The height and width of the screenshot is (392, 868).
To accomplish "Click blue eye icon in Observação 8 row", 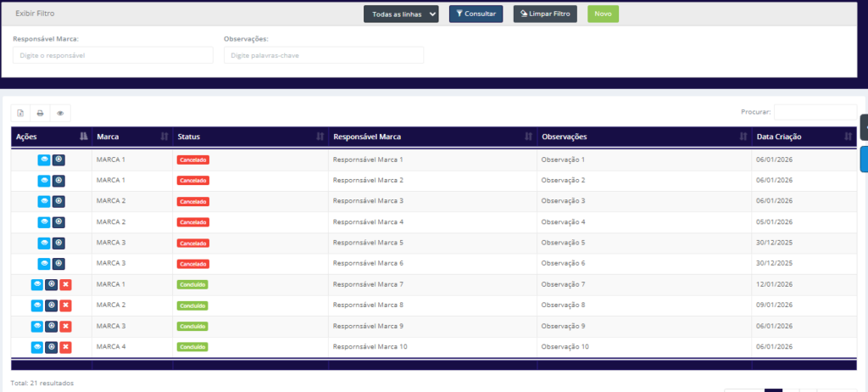I will pyautogui.click(x=37, y=305).
